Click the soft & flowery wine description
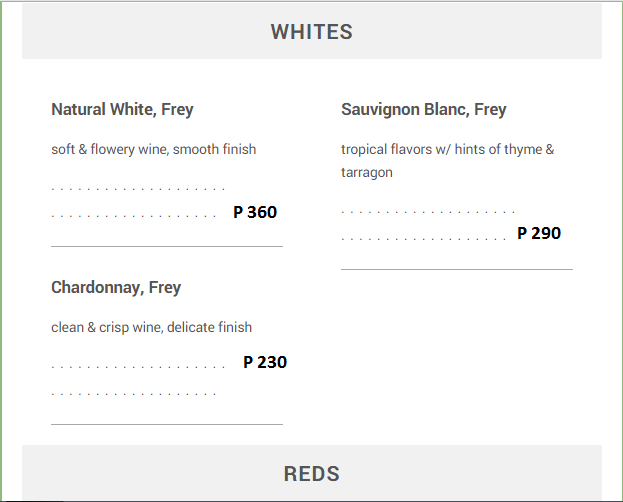 153,149
